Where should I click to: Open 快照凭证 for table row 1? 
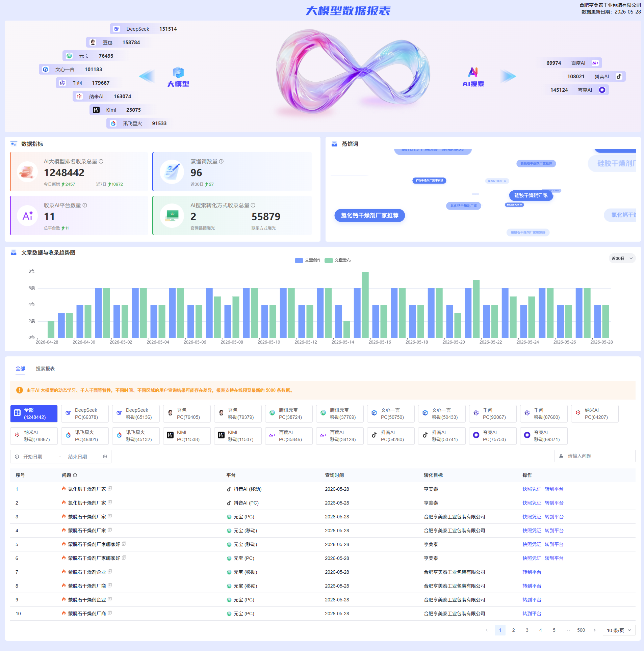click(532, 489)
